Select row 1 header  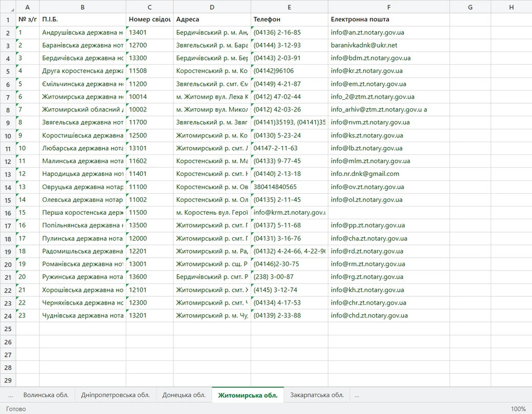(x=8, y=19)
